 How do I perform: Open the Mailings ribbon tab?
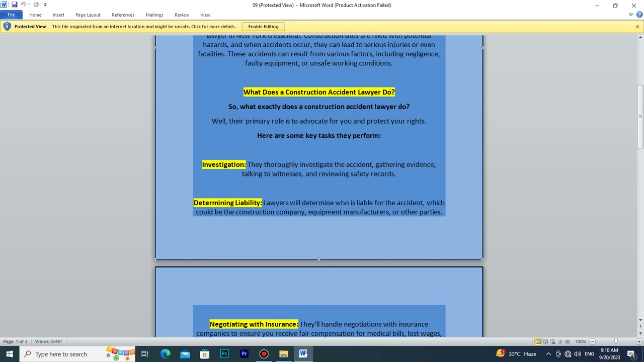pos(154,15)
